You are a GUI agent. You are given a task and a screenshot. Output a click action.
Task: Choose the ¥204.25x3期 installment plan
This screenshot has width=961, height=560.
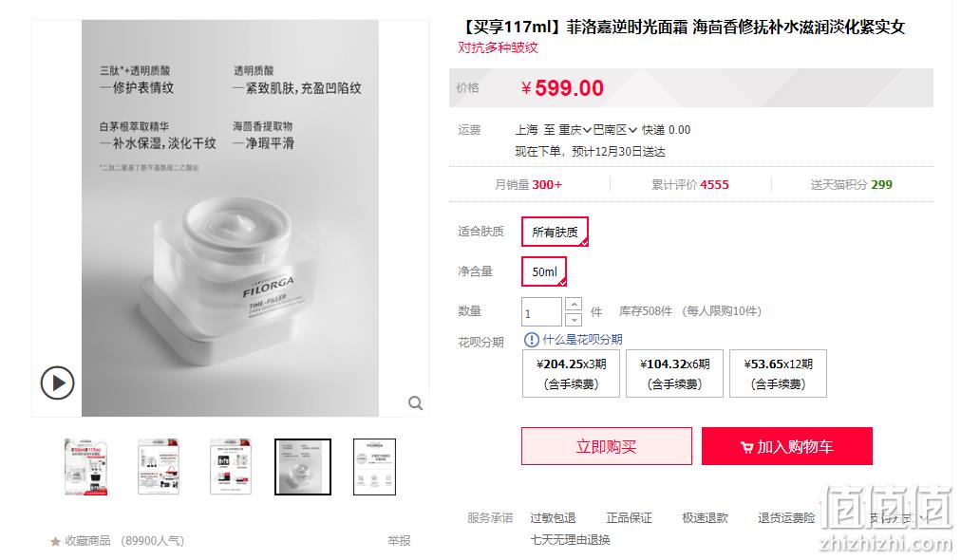tap(572, 374)
